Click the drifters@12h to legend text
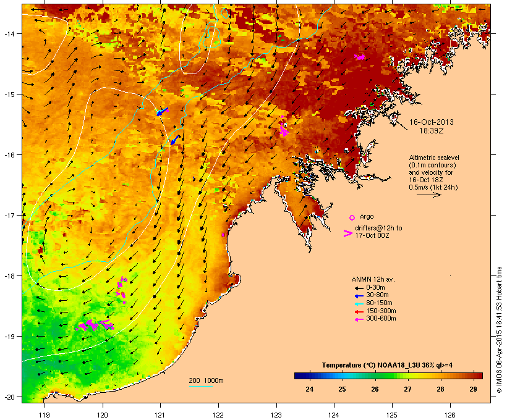 coord(378,228)
